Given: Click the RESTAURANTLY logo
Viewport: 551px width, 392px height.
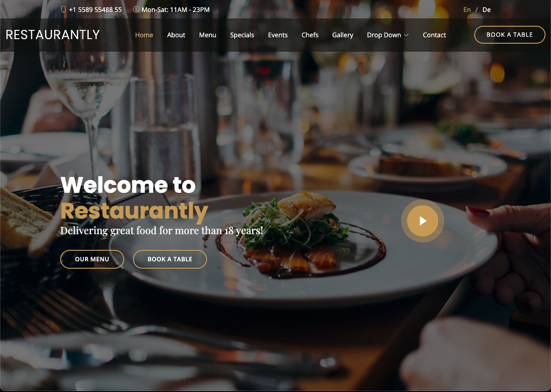Looking at the screenshot, I should (53, 35).
